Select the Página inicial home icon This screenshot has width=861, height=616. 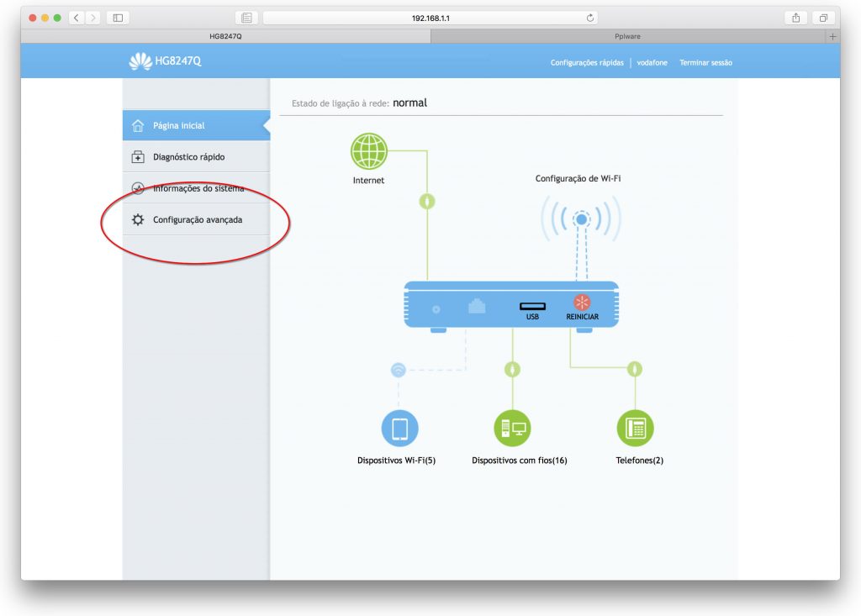138,124
